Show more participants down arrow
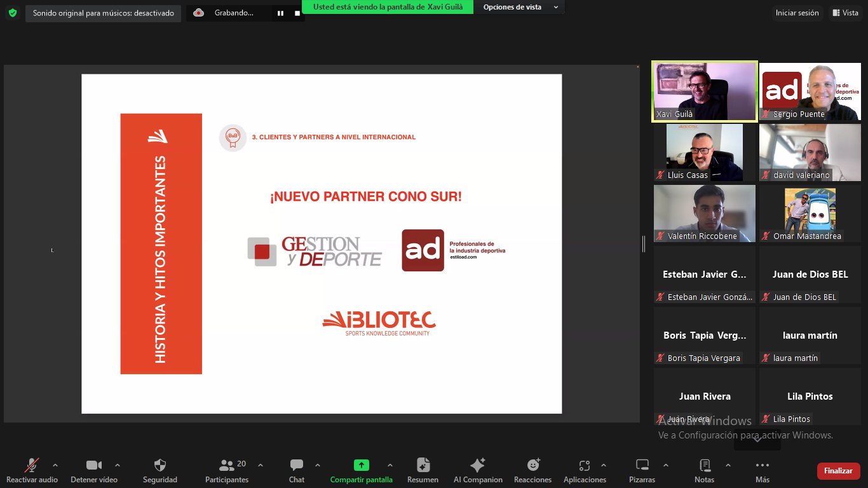Image resolution: width=868 pixels, height=488 pixels. point(757,440)
